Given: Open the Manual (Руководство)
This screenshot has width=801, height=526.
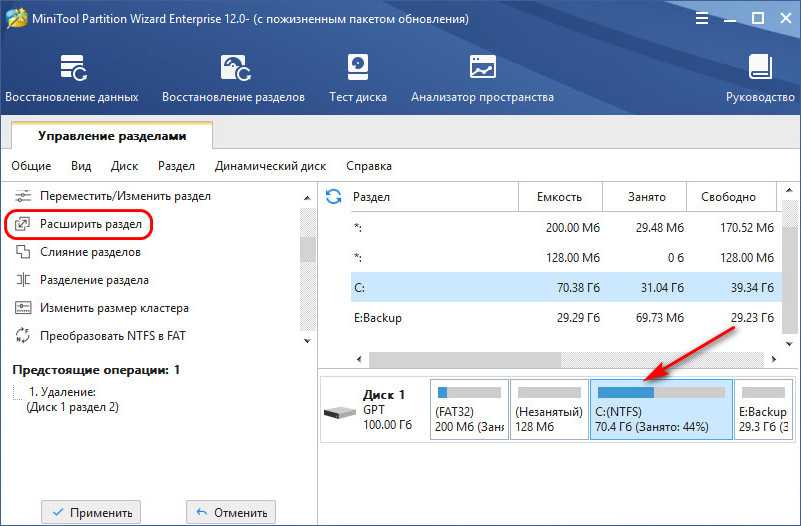Looking at the screenshot, I should point(760,78).
